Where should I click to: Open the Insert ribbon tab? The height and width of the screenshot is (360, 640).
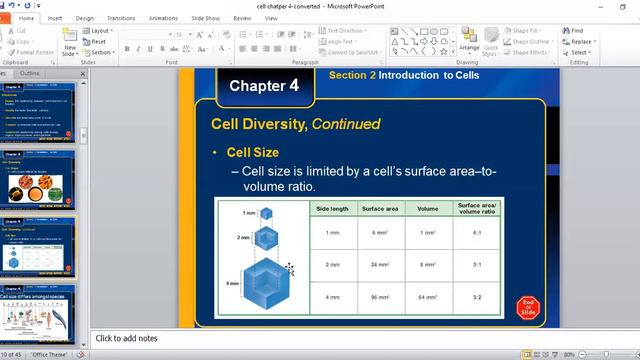click(x=55, y=18)
